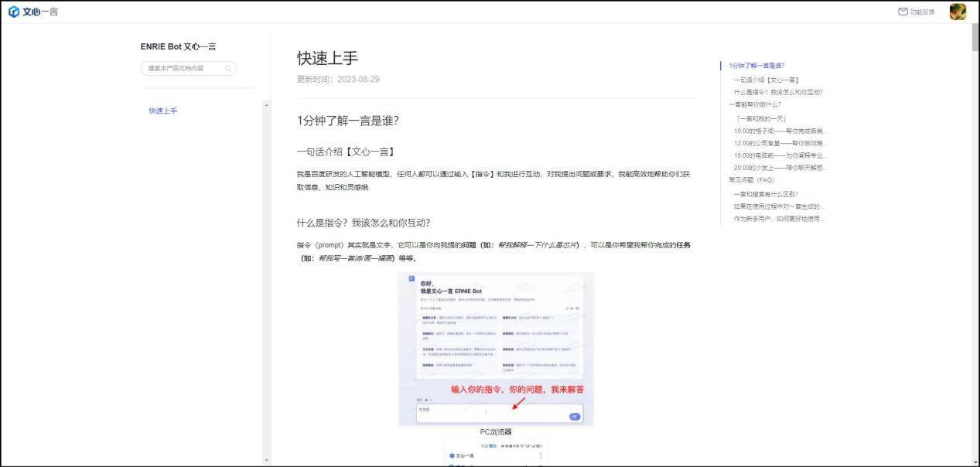Image resolution: width=980 pixels, height=467 pixels.
Task: Click the ENRIE Bot 文心一言 sidebar heading
Action: (179, 46)
